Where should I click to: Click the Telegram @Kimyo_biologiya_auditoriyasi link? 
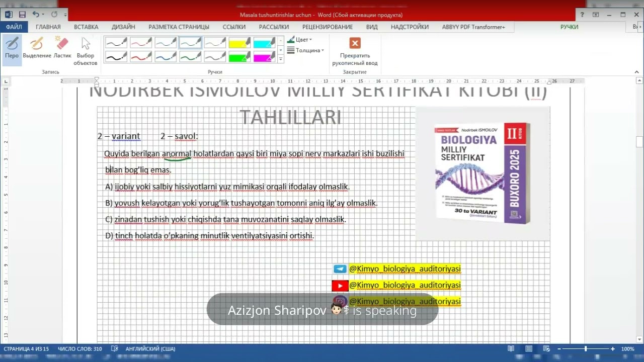pyautogui.click(x=405, y=269)
